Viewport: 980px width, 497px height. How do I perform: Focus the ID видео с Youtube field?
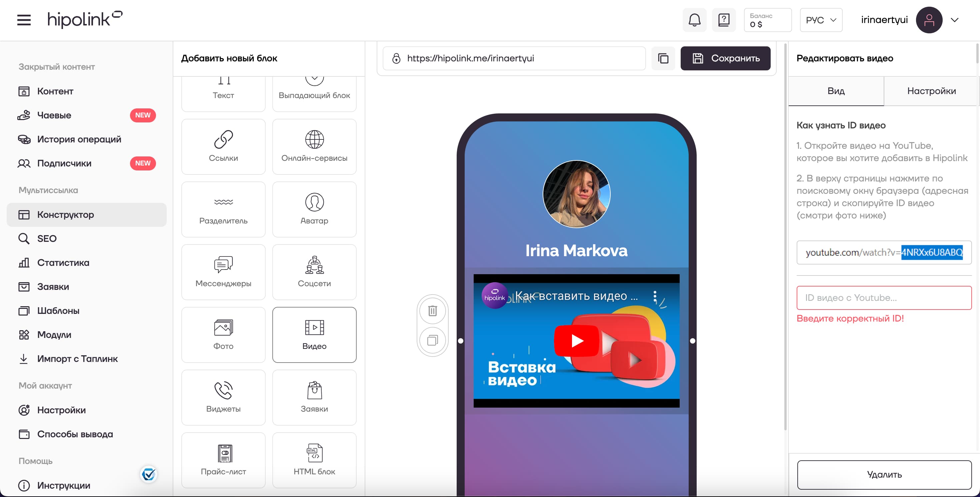click(884, 298)
